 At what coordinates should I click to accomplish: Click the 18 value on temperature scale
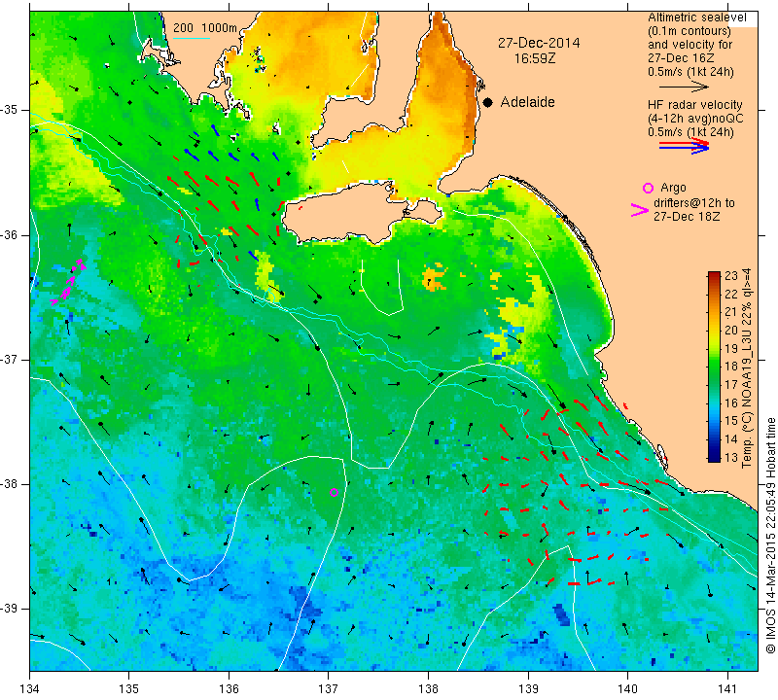click(x=731, y=367)
